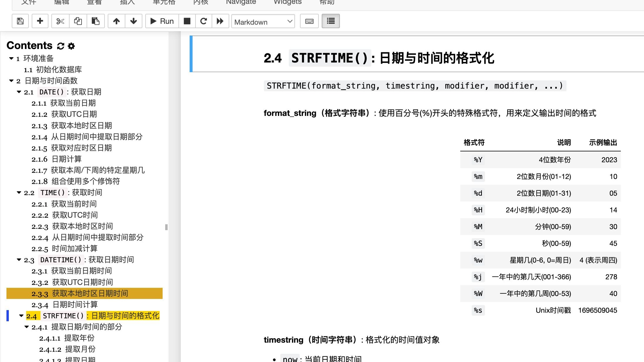The image size is (644, 362).
Task: Save the notebook
Action: [x=20, y=21]
